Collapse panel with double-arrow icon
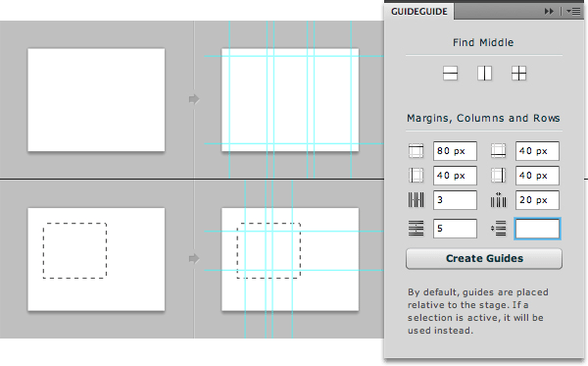 pos(549,12)
